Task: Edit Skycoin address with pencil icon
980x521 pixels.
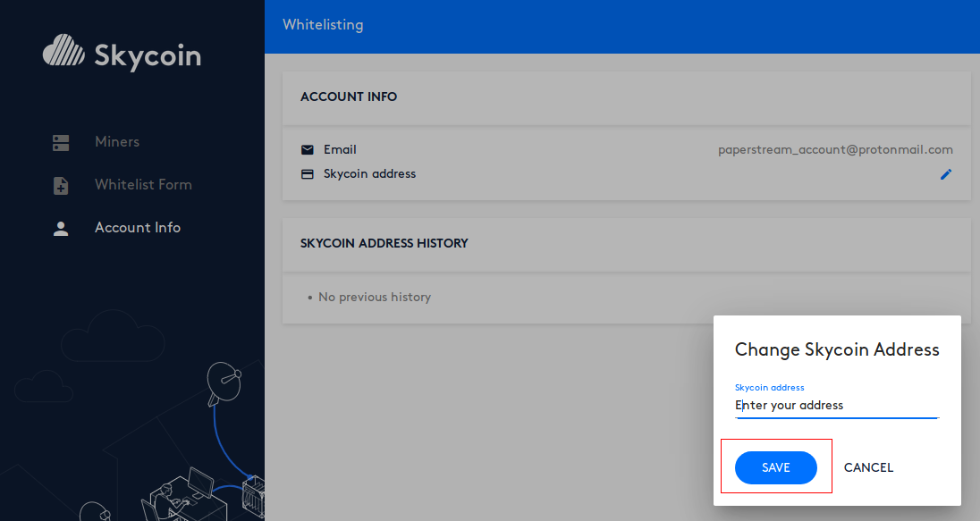Action: [946, 174]
